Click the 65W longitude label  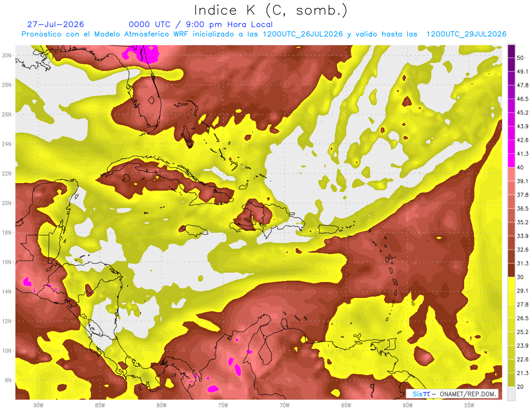point(346,405)
